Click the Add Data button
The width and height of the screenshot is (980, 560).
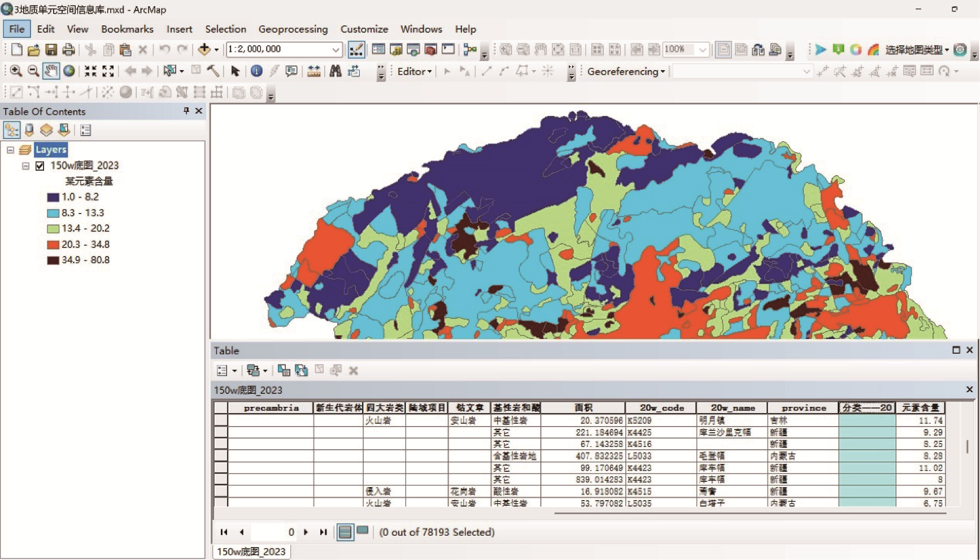[204, 50]
